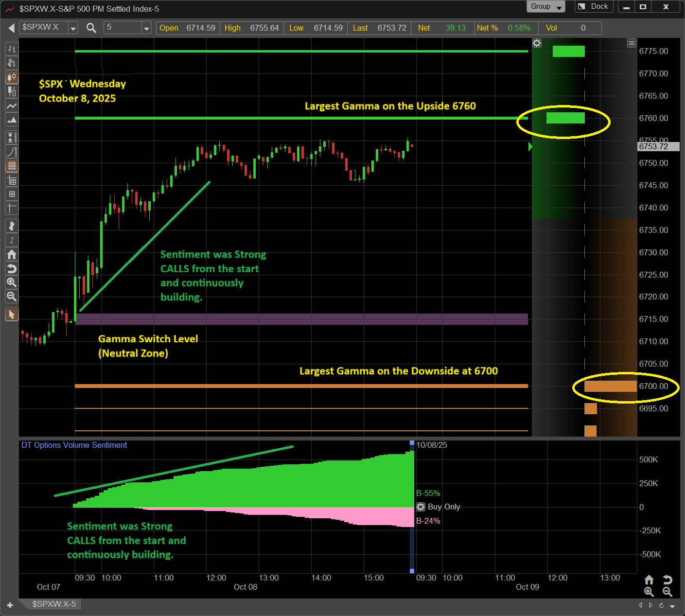Viewport: 685px width, 616px height.
Task: Open the Group dropdown
Action: click(x=545, y=7)
